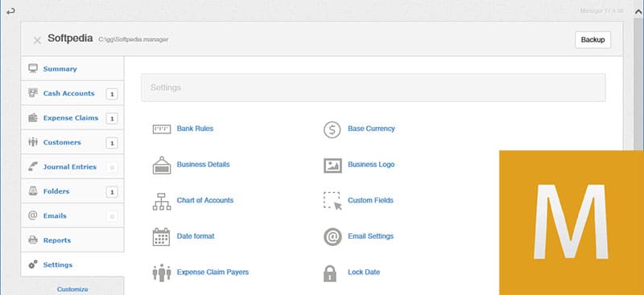Go to the Customers tab
Viewport: 644px width, 295px height.
click(x=72, y=142)
